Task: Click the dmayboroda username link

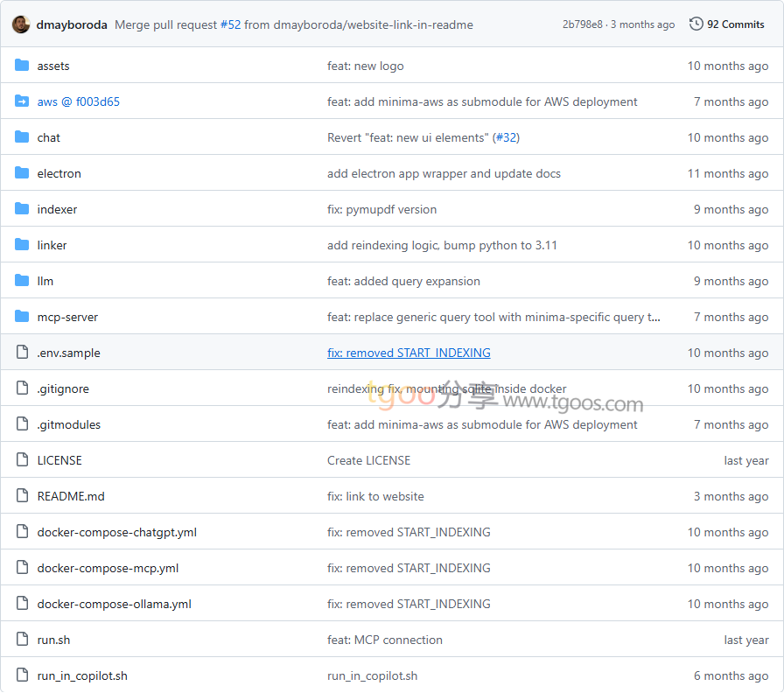Action: point(72,24)
